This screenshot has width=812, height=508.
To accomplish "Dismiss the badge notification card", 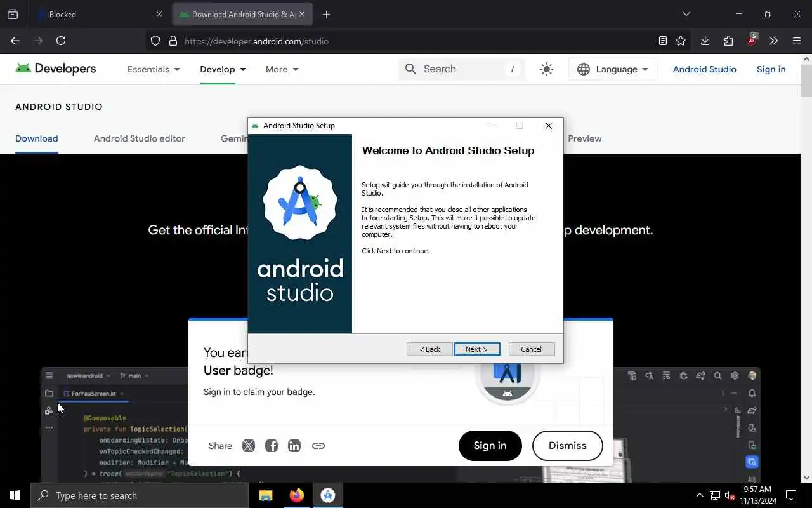I will 568,446.
